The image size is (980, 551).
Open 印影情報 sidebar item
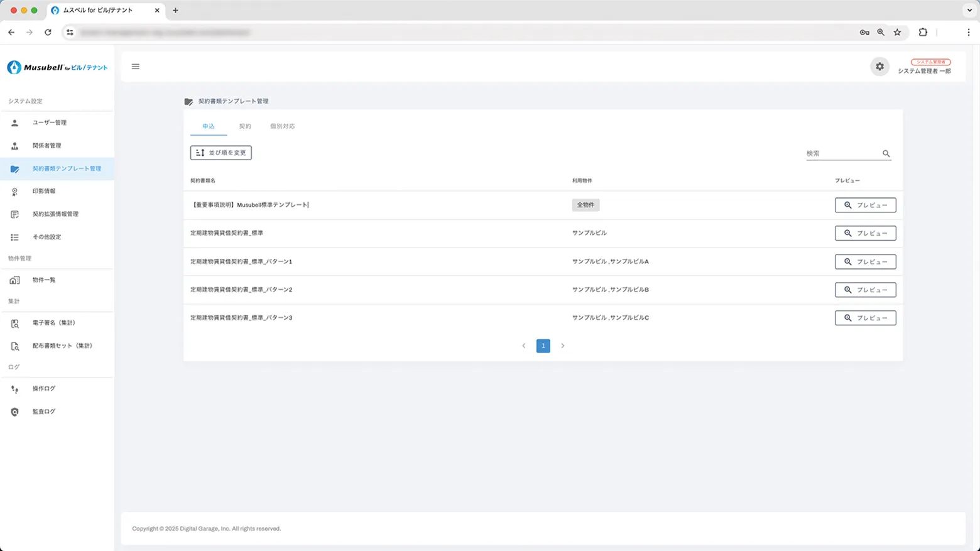coord(44,191)
